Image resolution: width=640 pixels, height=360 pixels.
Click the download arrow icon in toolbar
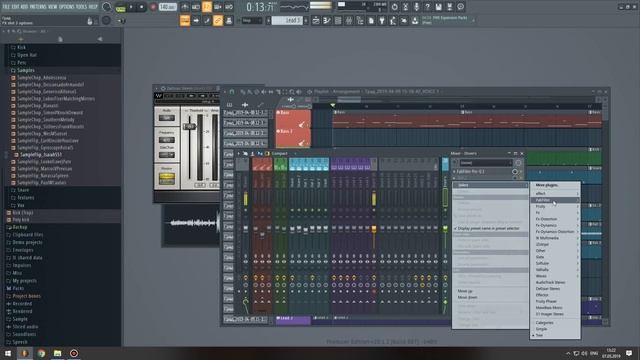415,21
